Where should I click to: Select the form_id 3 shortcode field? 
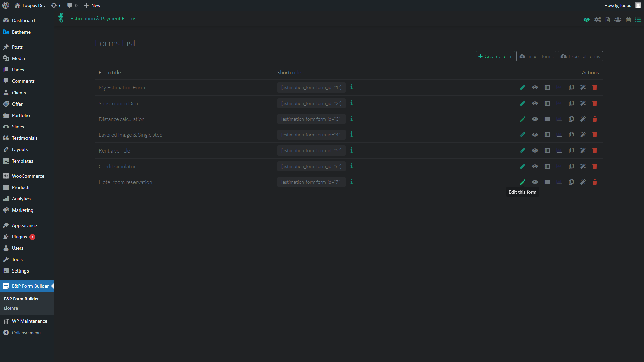tap(311, 119)
